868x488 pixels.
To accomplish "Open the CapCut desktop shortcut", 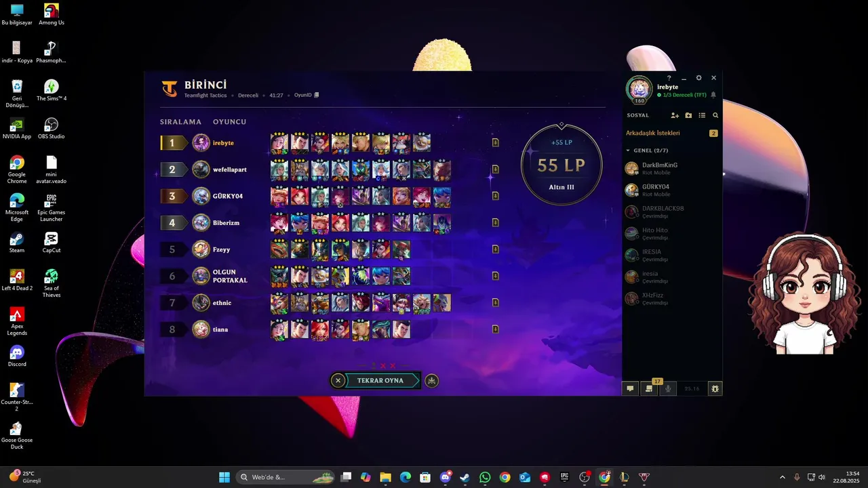I will pos(51,243).
